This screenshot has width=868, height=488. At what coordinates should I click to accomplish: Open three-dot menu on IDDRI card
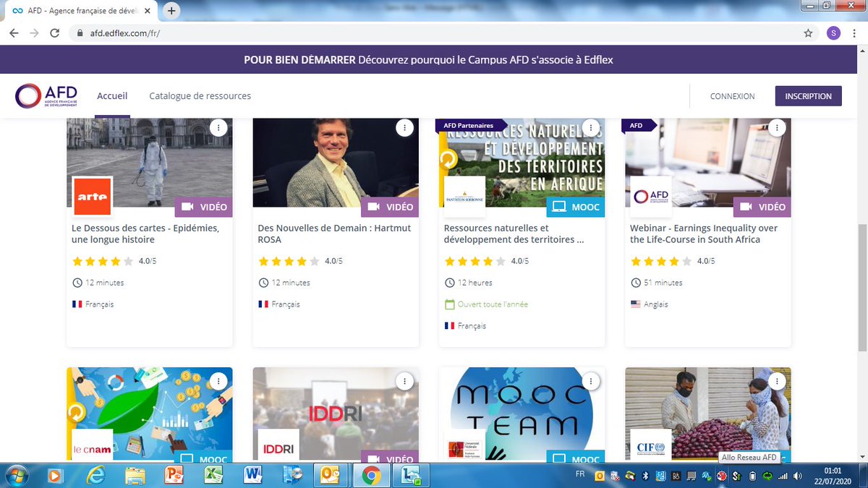pyautogui.click(x=404, y=381)
